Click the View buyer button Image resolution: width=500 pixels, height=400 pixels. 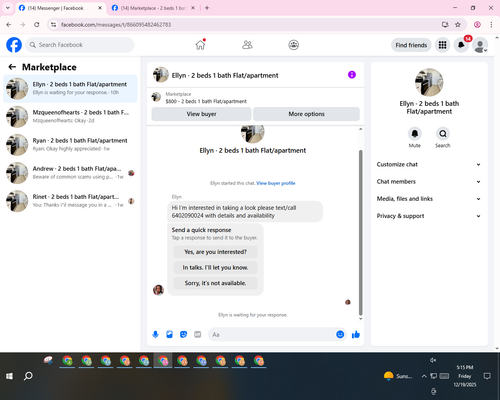[201, 114]
